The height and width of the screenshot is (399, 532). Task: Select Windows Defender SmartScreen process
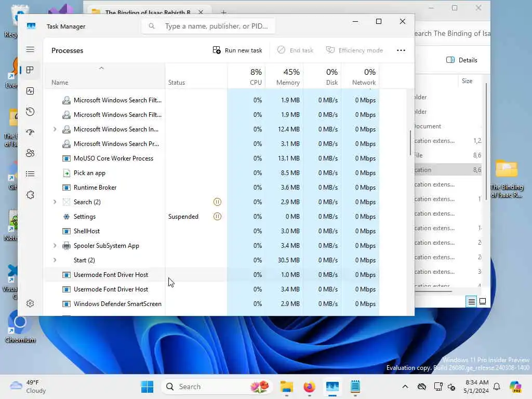click(212, 304)
